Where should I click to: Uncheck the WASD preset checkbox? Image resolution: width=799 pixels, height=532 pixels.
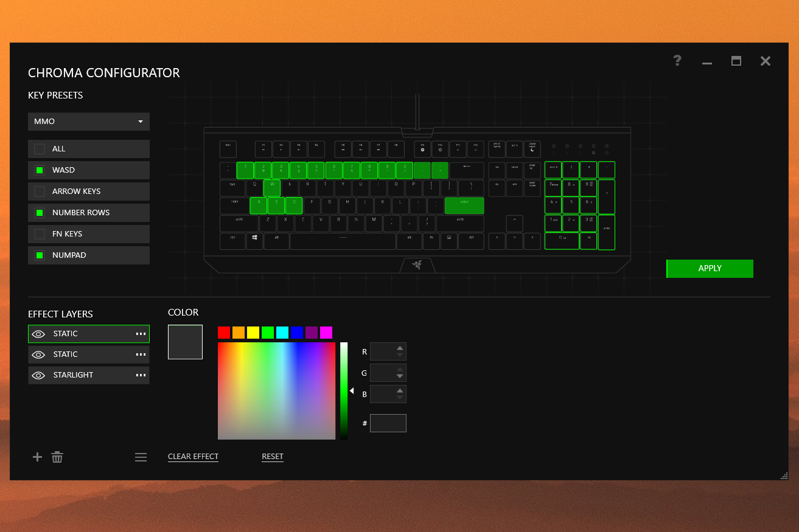[40, 170]
